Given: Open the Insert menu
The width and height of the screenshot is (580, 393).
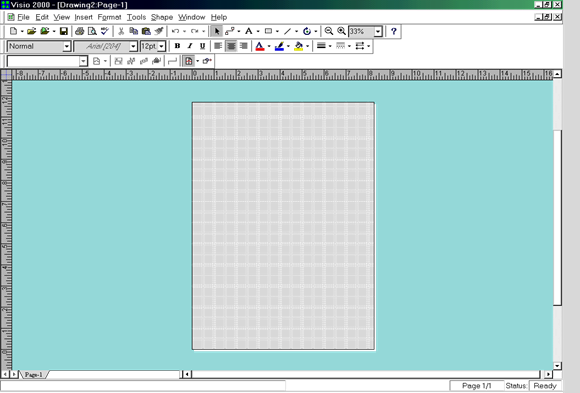Looking at the screenshot, I should [83, 17].
